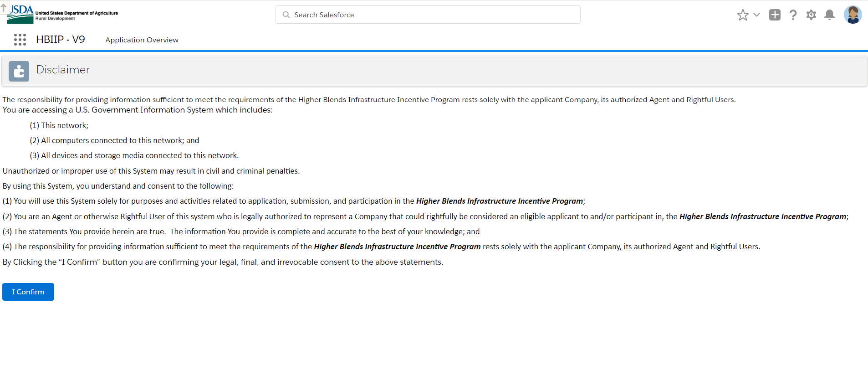Viewport: 868px width, 370px height.
Task: Switch to Application Overview tab
Action: [x=142, y=40]
